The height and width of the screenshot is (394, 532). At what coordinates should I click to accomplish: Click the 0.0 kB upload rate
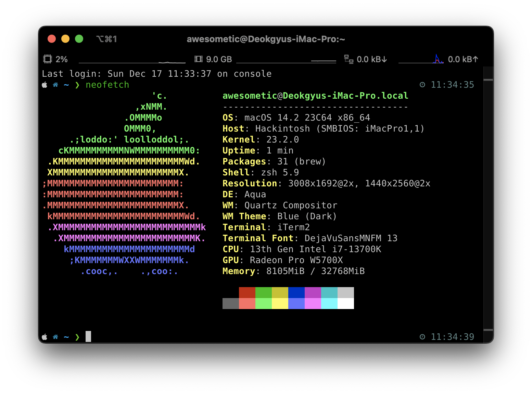pyautogui.click(x=463, y=59)
